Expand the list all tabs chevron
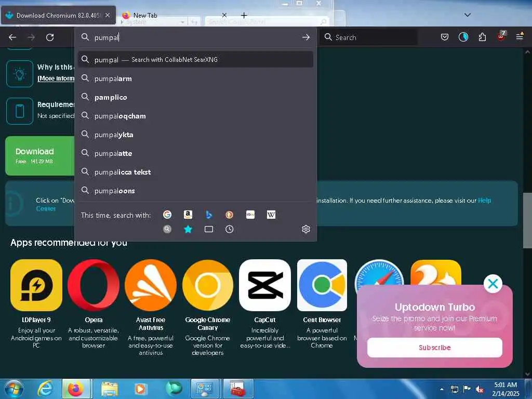Screen dimensions: 532x399 coord(467,15)
